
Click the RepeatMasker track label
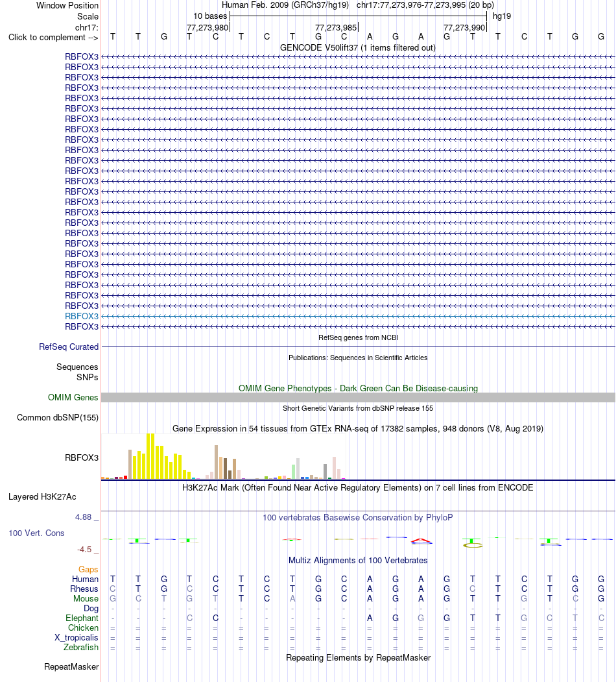click(x=71, y=667)
